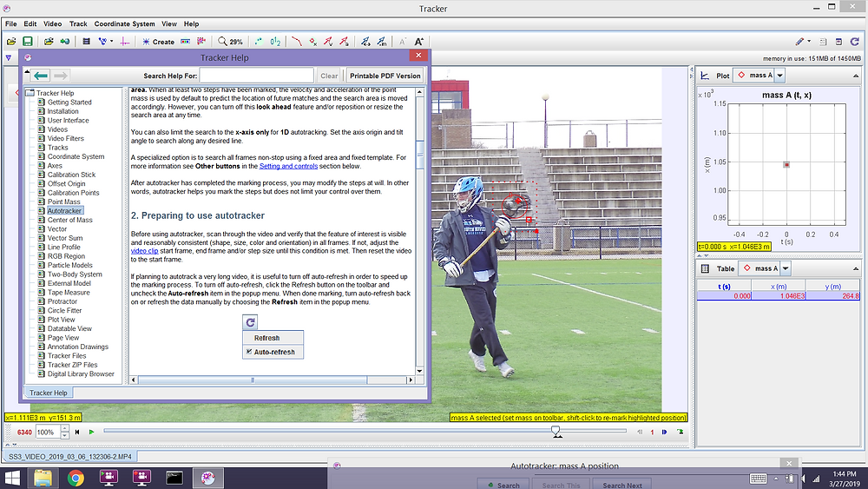This screenshot has width=868, height=489.
Task: Open the Video menu
Action: [x=53, y=23]
